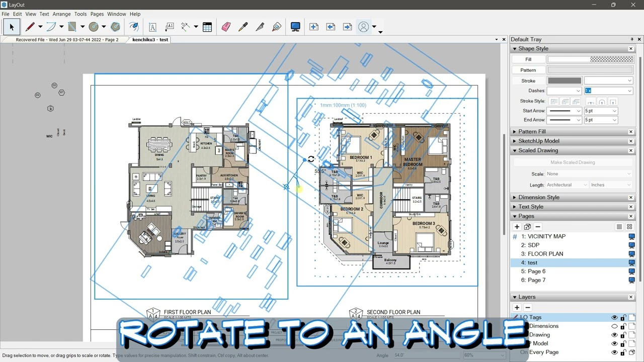The image size is (644, 362).
Task: Lock the Dimensions layer
Action: (x=623, y=326)
